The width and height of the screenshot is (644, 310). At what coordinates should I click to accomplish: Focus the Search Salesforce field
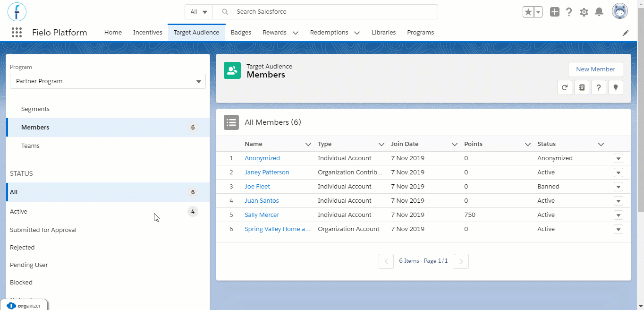[325, 12]
